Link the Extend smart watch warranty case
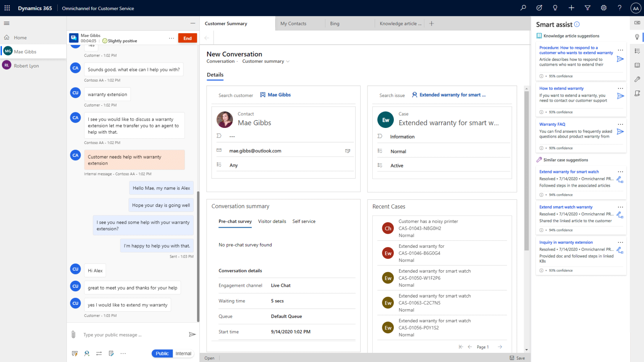644x362 pixels. 620,215
